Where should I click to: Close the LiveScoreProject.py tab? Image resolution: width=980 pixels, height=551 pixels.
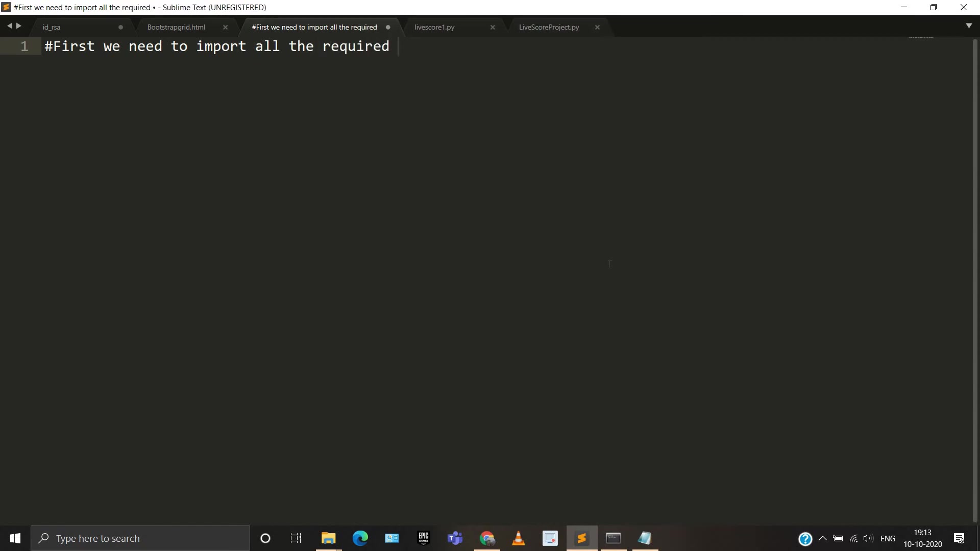[x=597, y=27]
